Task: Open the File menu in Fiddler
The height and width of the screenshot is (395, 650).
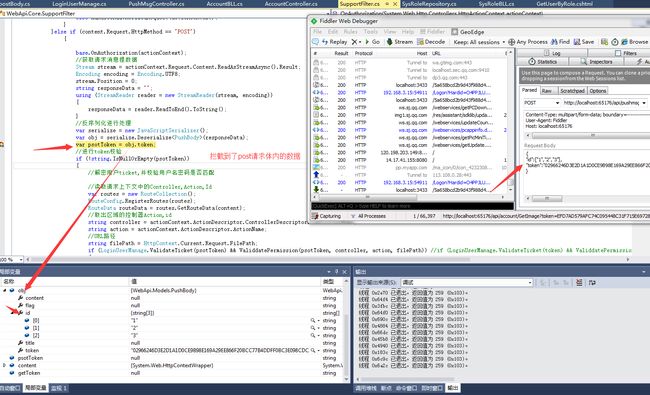Action: [318, 32]
